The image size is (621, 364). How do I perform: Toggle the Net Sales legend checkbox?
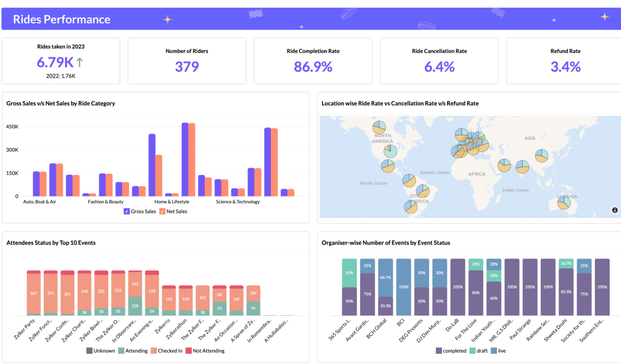coord(162,211)
